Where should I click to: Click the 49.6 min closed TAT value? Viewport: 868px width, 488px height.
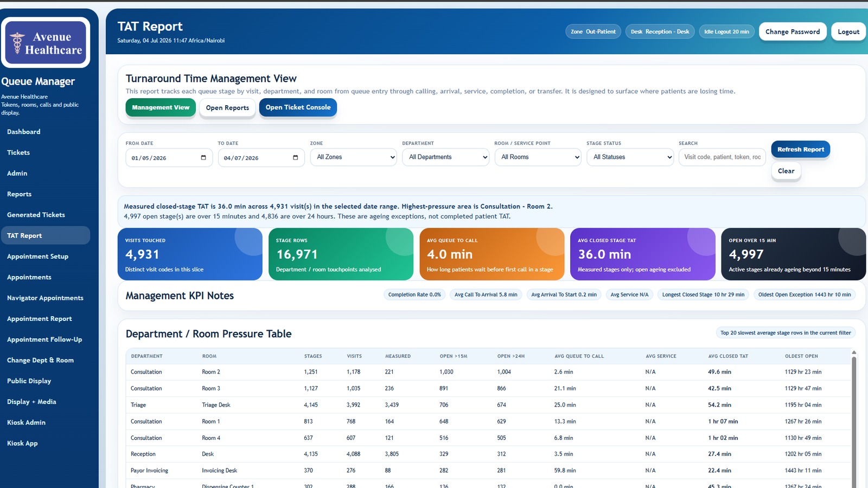[x=719, y=372]
